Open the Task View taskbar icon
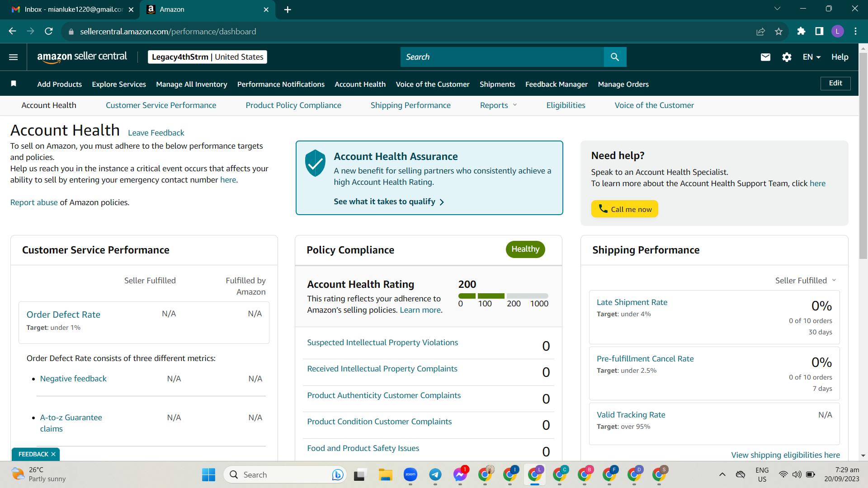868x488 pixels. [x=359, y=474]
